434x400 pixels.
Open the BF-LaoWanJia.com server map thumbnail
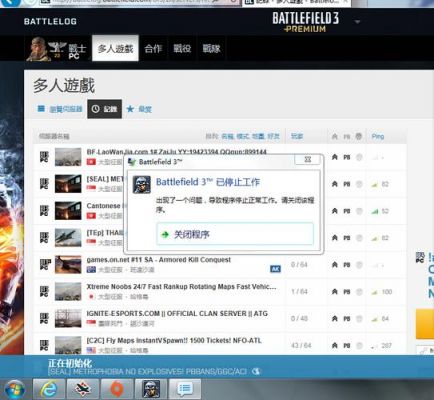(x=68, y=157)
